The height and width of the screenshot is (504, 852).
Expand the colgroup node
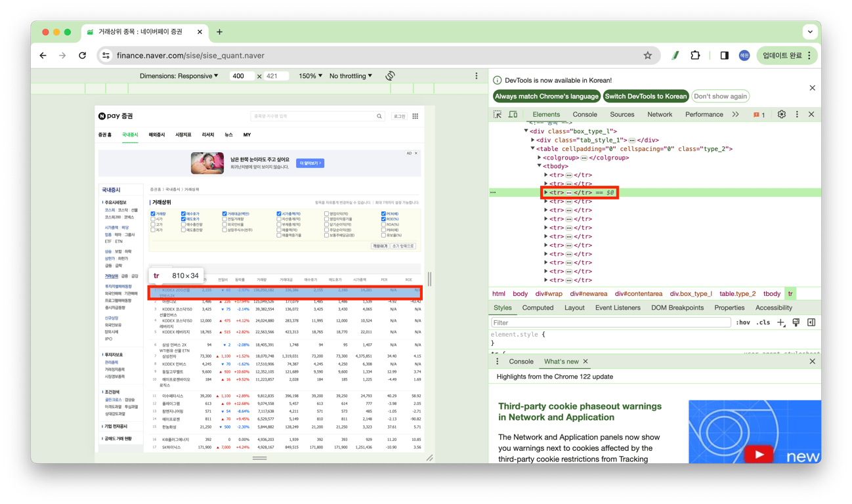coord(539,157)
